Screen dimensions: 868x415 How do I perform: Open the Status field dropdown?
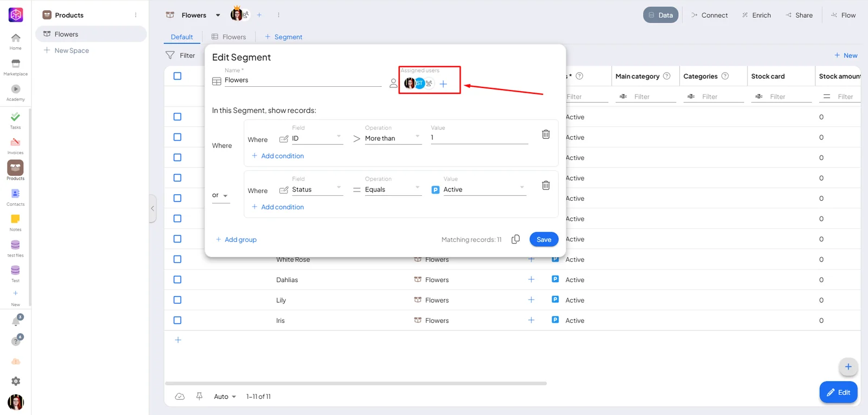click(317, 189)
